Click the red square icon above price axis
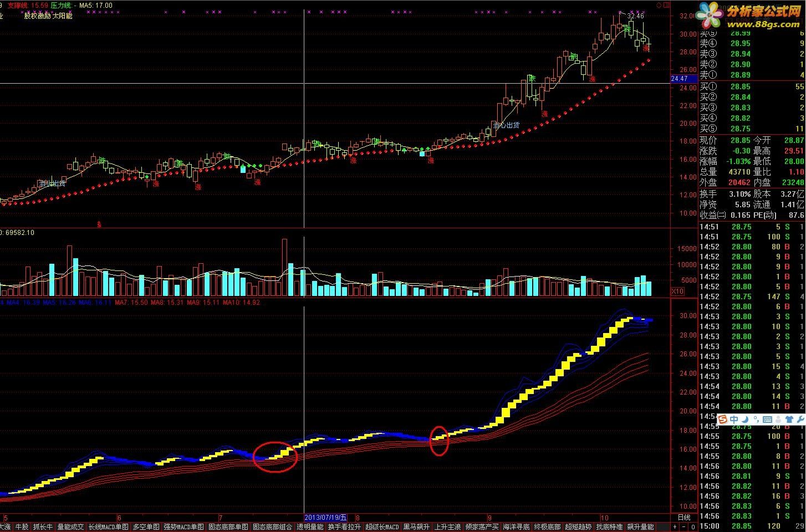806x532 pixels. point(665,5)
